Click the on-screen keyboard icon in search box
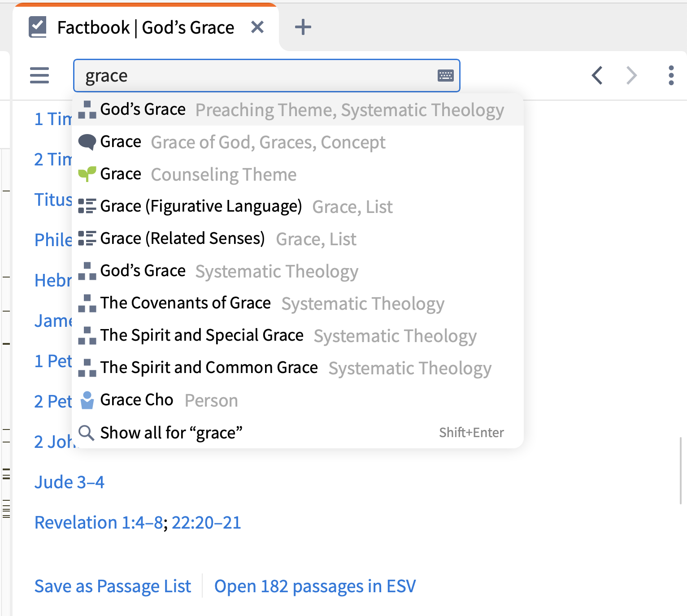687x616 pixels. (445, 75)
